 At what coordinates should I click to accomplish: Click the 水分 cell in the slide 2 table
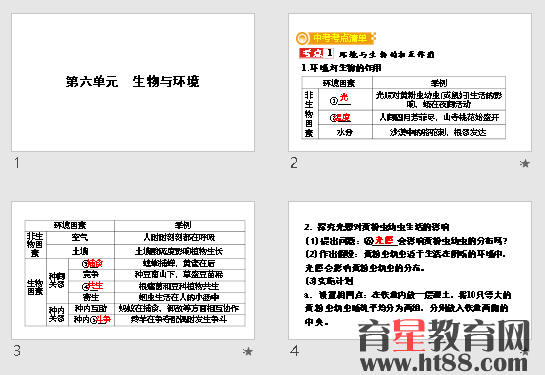coord(345,132)
